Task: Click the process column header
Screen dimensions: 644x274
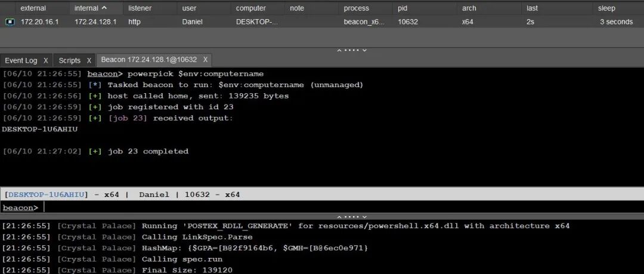Action: tap(356, 8)
